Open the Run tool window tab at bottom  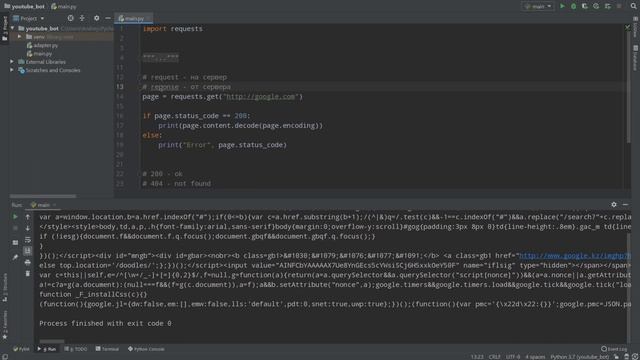click(x=47, y=349)
